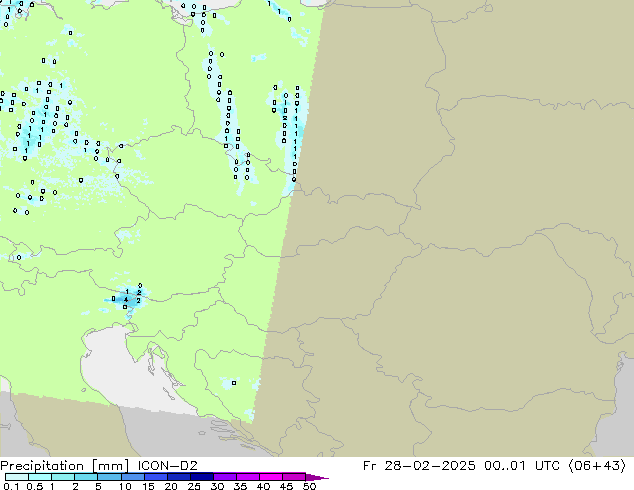Click the "30" legend scale value
Screen dimensions: 634x490
pos(217,486)
